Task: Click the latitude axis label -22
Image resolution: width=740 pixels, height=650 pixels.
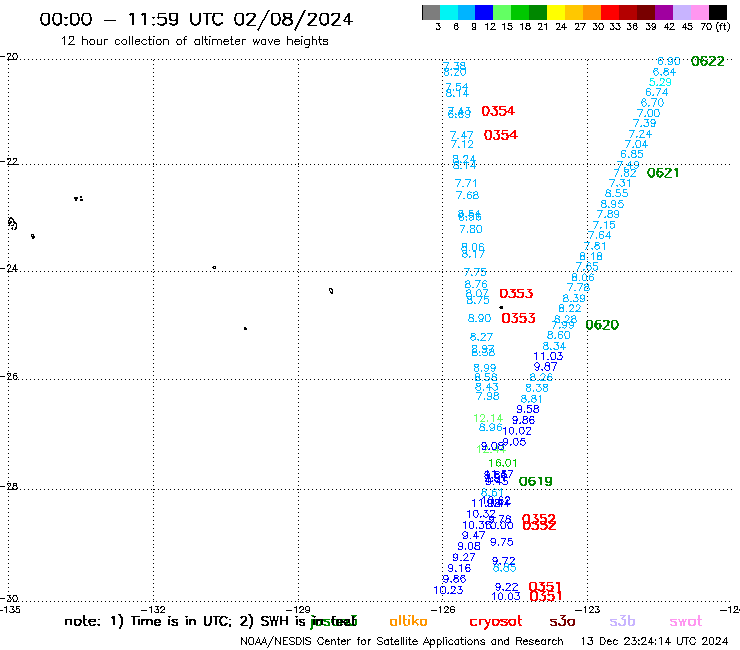Action: coord(9,161)
